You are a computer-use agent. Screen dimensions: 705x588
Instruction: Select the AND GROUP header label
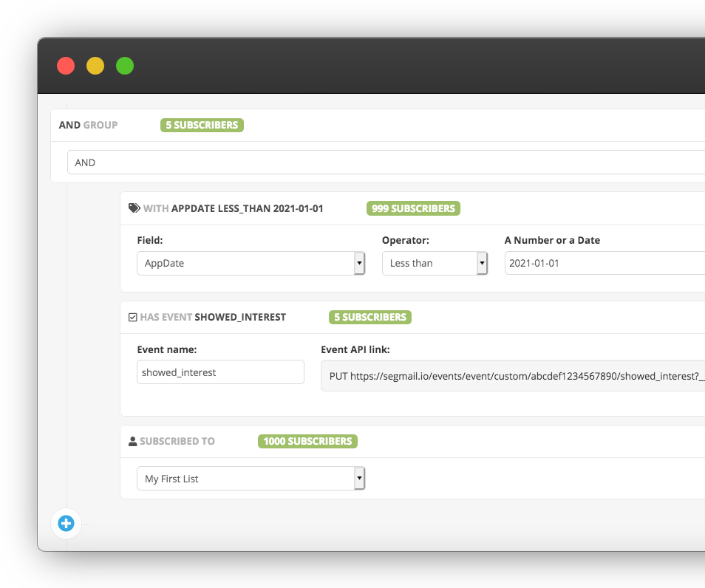coord(86,125)
